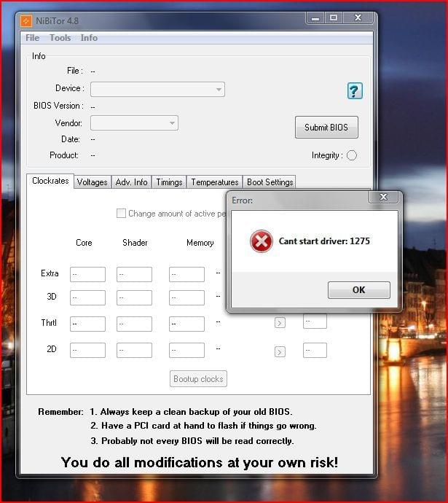Click the 'Cant start driver: 1275' message

coord(324,241)
